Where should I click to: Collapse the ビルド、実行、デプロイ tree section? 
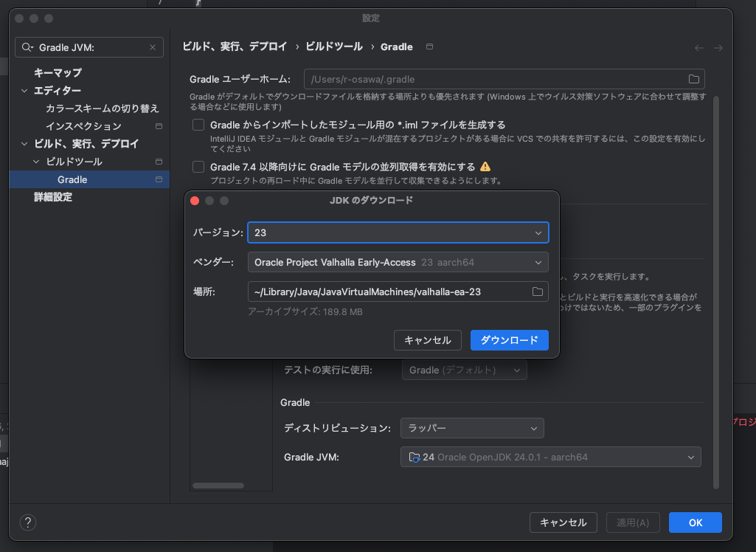click(x=24, y=144)
